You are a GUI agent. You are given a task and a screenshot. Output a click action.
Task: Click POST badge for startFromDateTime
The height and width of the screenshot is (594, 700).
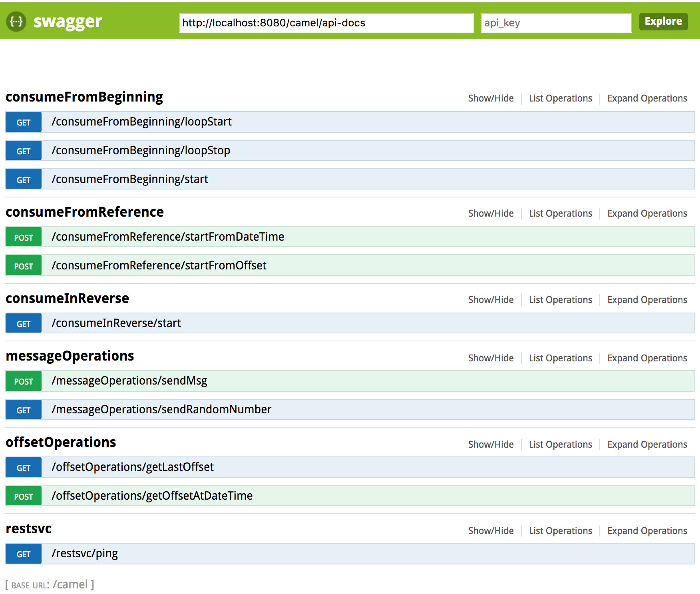24,237
